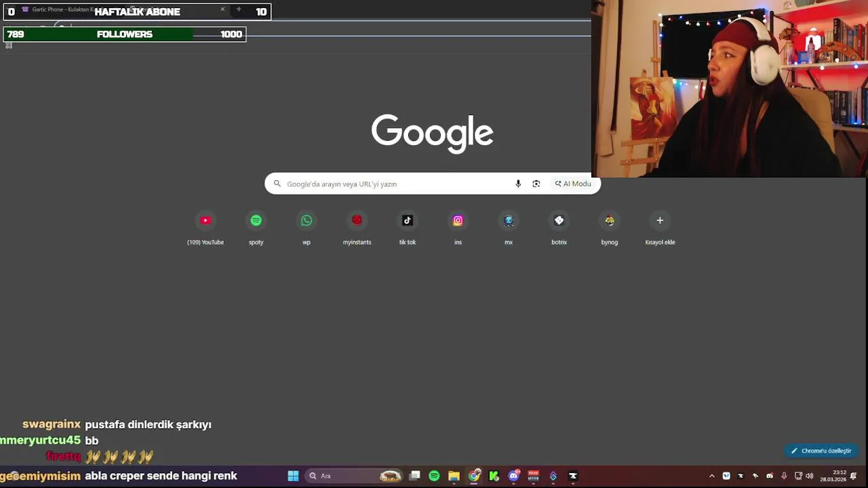The width and height of the screenshot is (868, 488).
Task: Switch to Chrome in the taskbar
Action: [x=474, y=476]
